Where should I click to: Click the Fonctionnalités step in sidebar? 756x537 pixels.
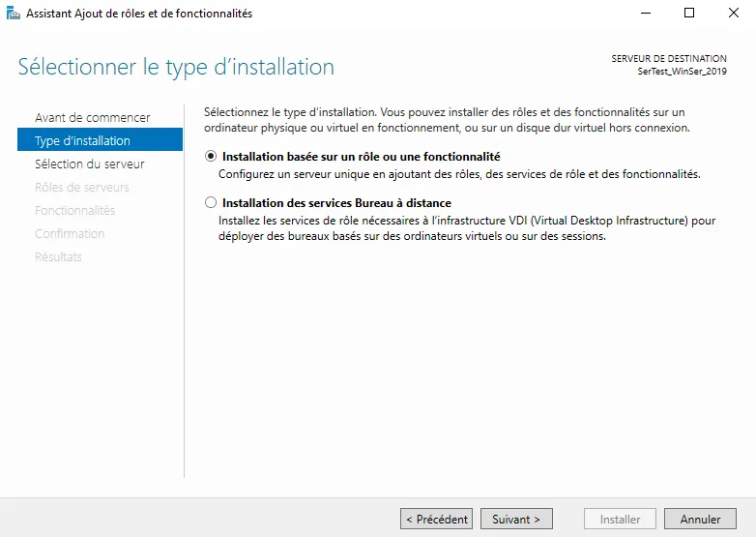[74, 210]
